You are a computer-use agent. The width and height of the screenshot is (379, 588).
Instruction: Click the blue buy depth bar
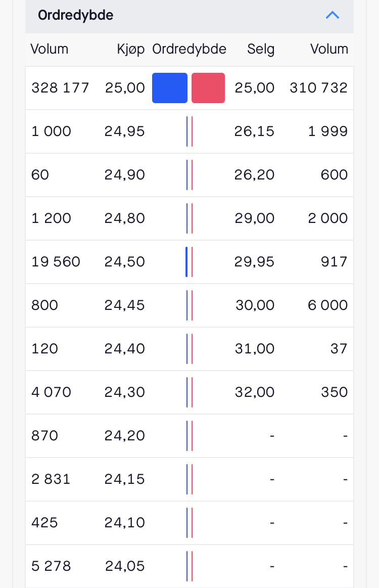coord(169,88)
